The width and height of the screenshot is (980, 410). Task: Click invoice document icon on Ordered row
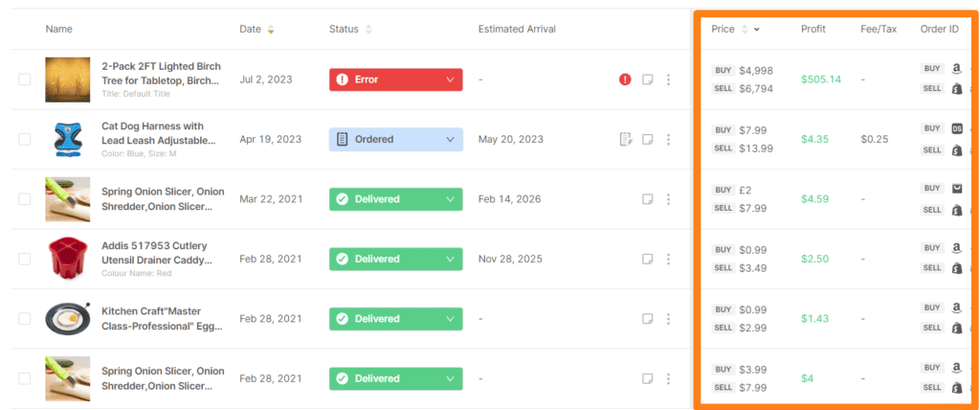pyautogui.click(x=626, y=139)
